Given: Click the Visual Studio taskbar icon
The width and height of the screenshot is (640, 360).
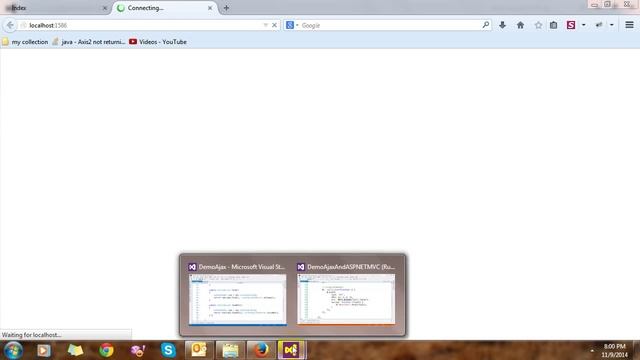Looking at the screenshot, I should tap(291, 350).
